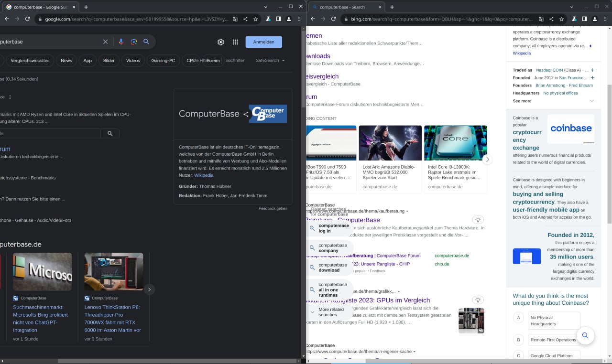Open Google quick settings gear
Image resolution: width=612 pixels, height=364 pixels.
click(220, 42)
